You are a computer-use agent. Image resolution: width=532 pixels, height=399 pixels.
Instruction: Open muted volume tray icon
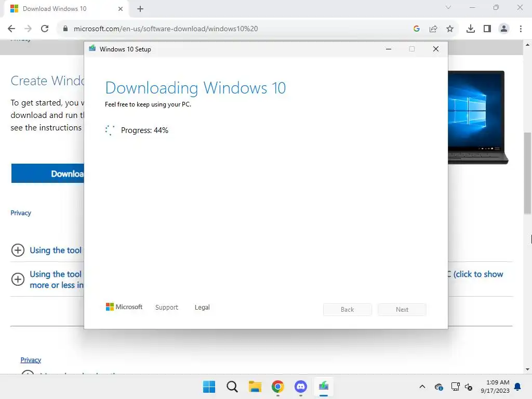pyautogui.click(x=469, y=387)
